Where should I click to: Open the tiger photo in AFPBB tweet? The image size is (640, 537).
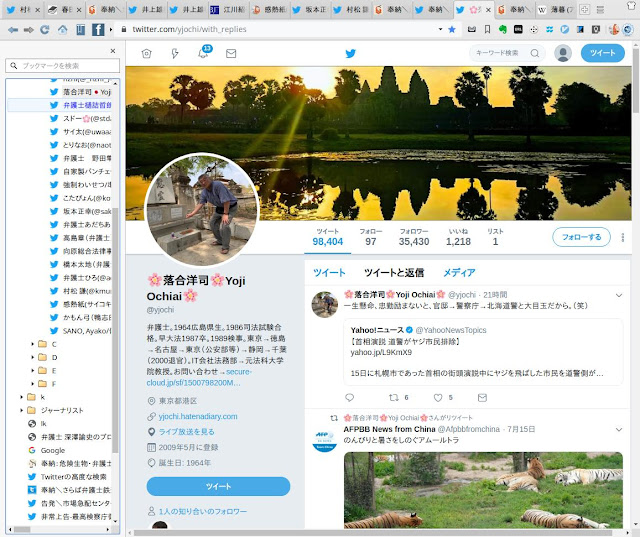click(x=483, y=490)
